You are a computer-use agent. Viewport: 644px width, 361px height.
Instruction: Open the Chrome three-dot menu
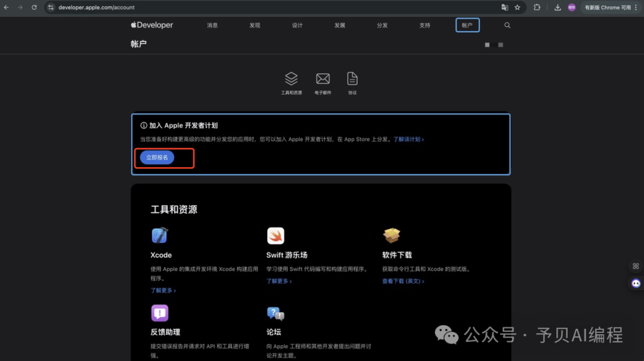click(636, 7)
